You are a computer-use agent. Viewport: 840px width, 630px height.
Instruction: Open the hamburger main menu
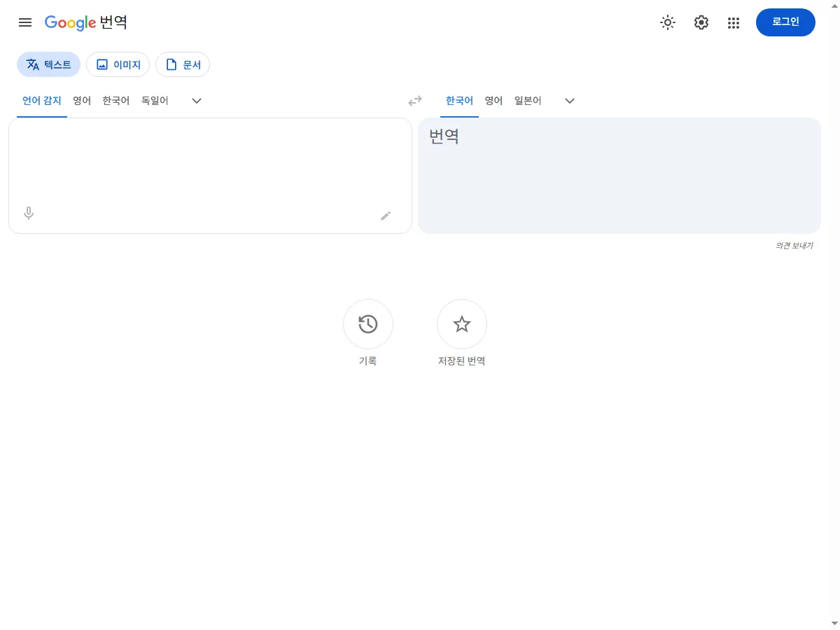[x=25, y=22]
